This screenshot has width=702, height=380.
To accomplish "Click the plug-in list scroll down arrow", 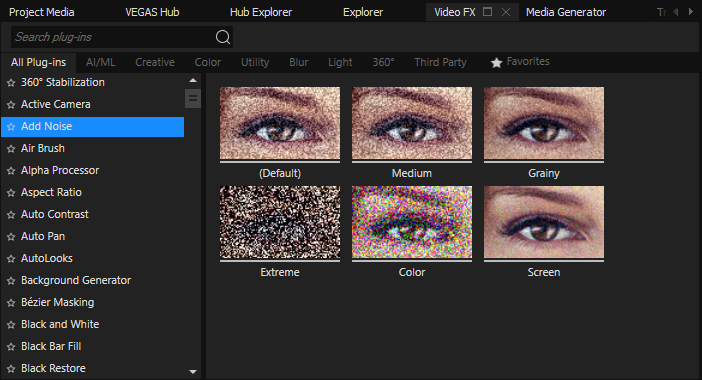I will 193,371.
